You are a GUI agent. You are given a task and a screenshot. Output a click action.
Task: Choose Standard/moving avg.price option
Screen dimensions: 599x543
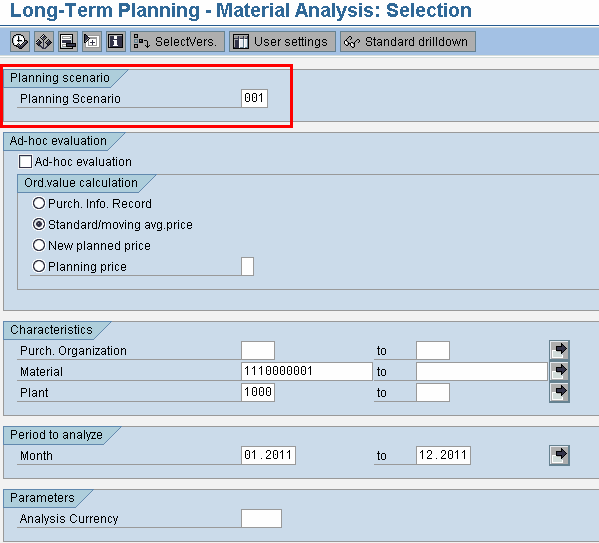tap(39, 224)
